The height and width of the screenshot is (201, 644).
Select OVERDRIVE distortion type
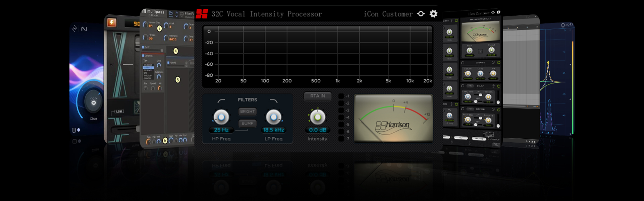click(148, 65)
